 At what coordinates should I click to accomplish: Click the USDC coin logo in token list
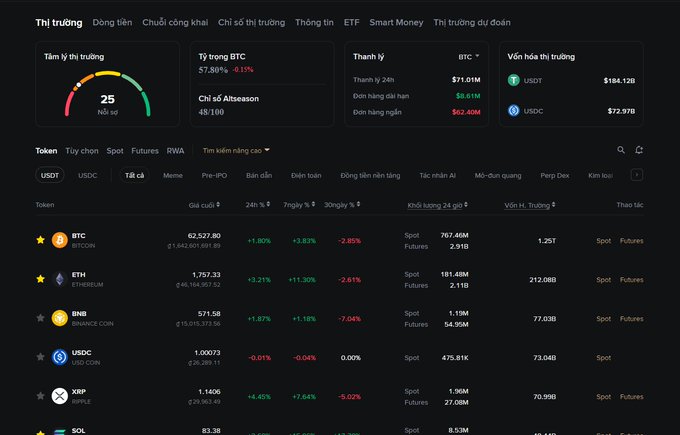tap(60, 357)
